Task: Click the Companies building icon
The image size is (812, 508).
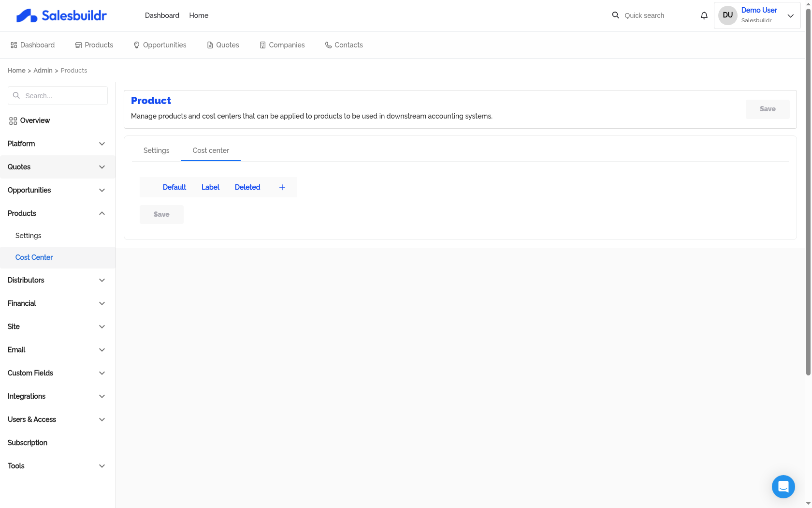Action: [x=262, y=45]
